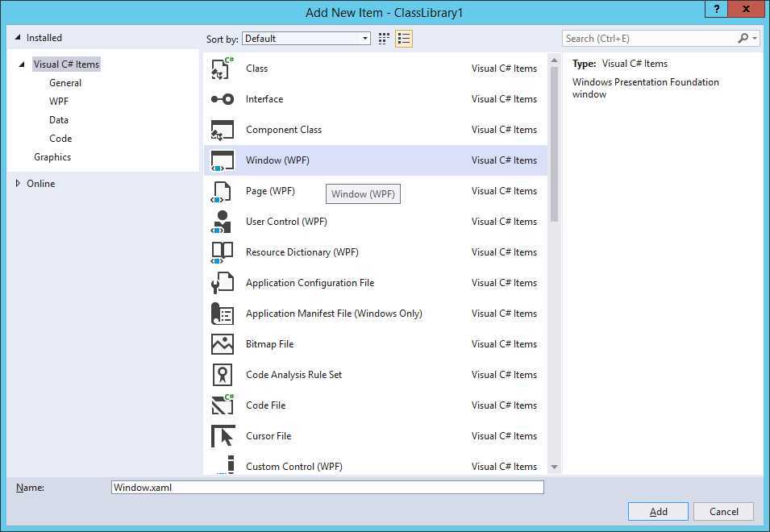Screen dimensions: 770x532
Task: Click the Installed heading text
Action: 44,38
